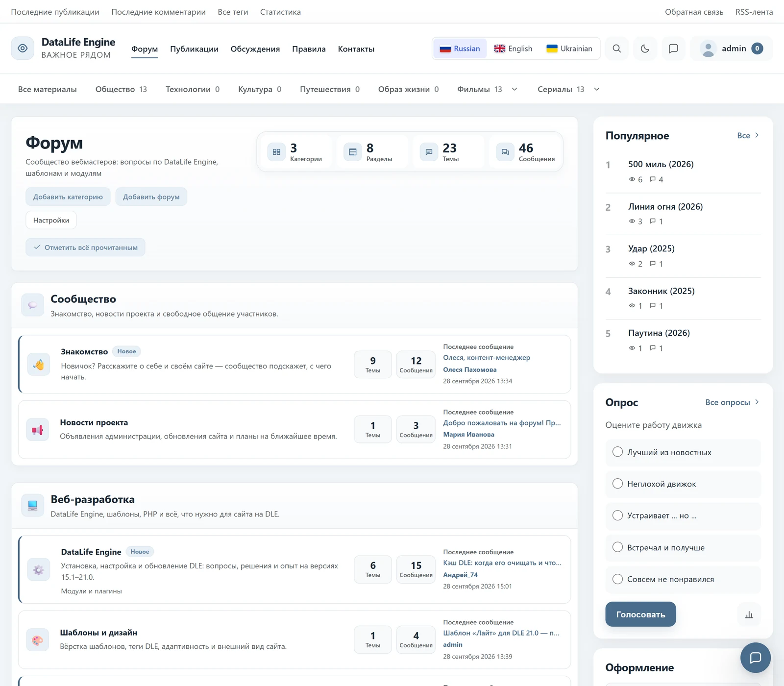Viewport: 784px width, 686px height.
Task: Open the header messages chat icon
Action: [673, 49]
